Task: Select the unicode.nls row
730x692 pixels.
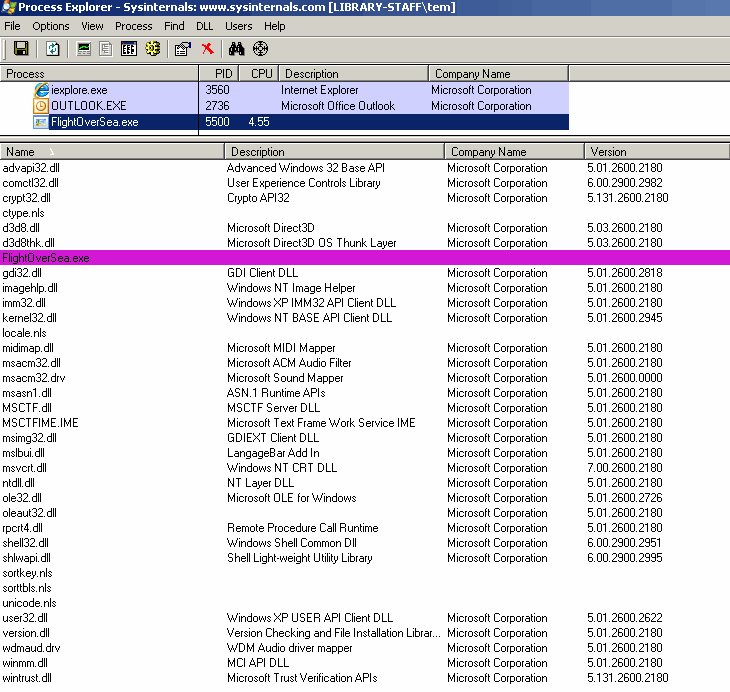Action: pyautogui.click(x=365, y=603)
